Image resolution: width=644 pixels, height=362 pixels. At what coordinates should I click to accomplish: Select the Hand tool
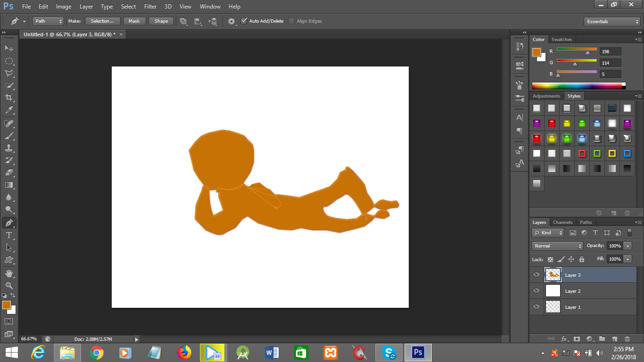tap(9, 273)
